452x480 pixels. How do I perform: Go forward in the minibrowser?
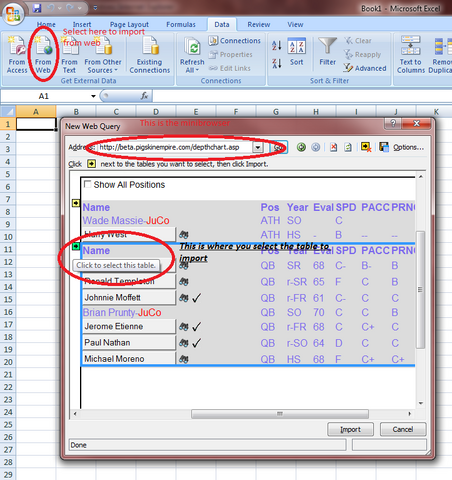pyautogui.click(x=316, y=147)
